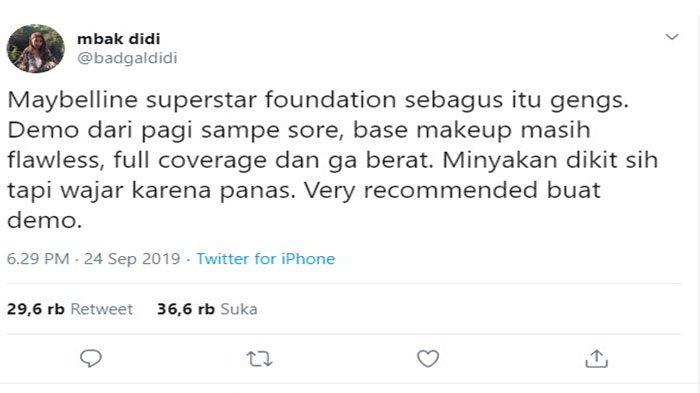Open mbak didi's profile picture

click(x=36, y=48)
